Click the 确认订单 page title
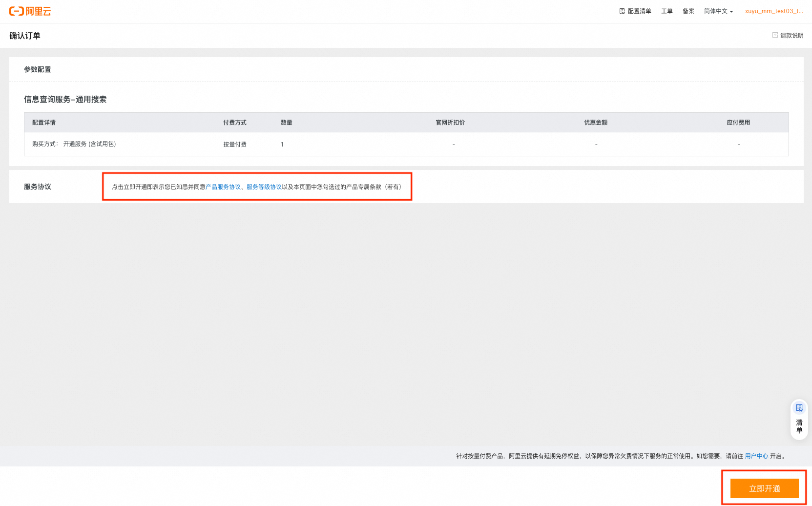Screen dimensions: 812x506 tap(25, 36)
